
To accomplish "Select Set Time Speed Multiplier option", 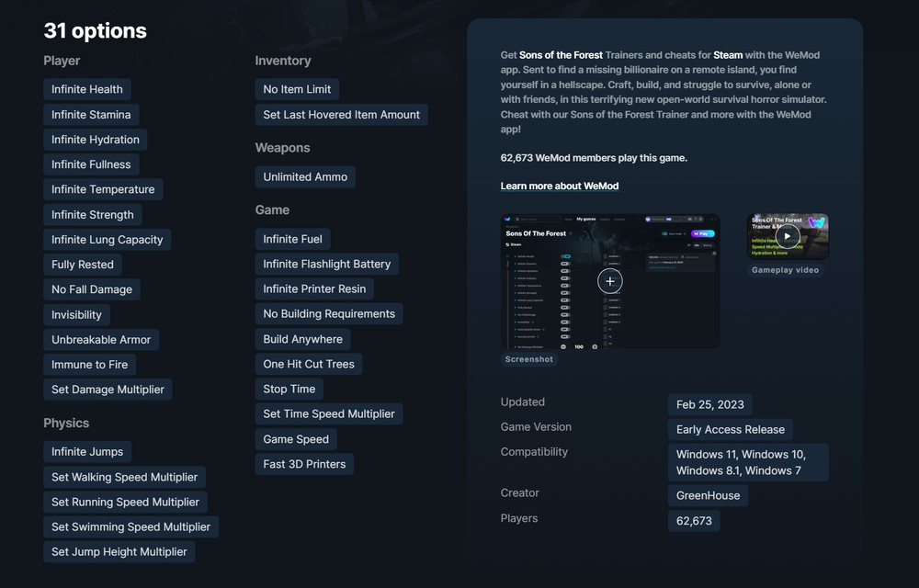I will [329, 413].
